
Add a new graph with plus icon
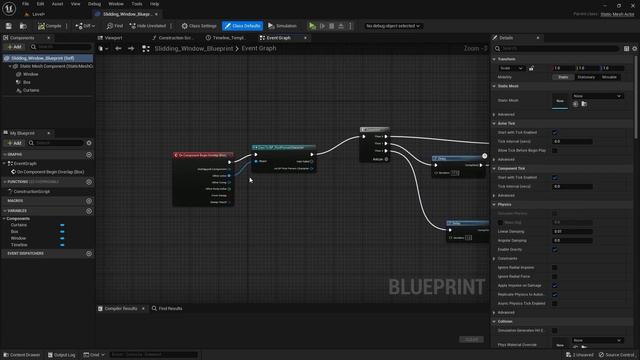[x=89, y=155]
